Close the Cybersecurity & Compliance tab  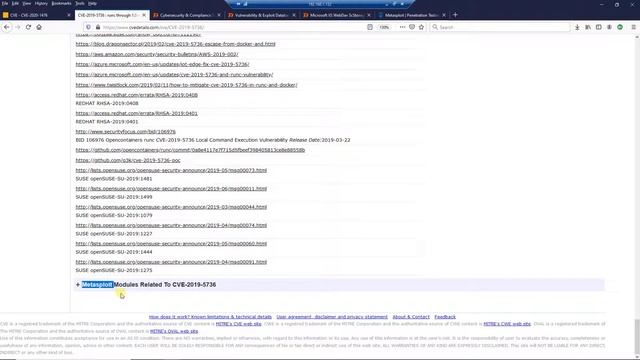pyautogui.click(x=219, y=15)
